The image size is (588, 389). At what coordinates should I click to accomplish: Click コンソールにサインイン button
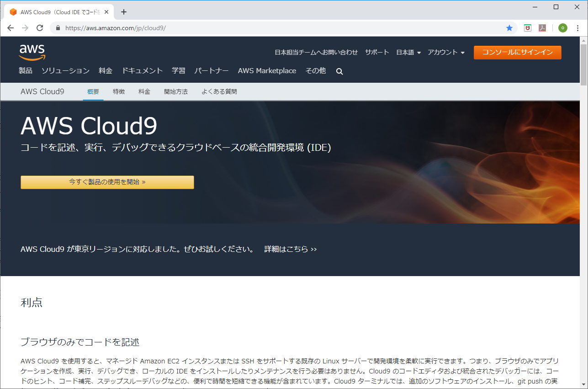[x=518, y=53]
